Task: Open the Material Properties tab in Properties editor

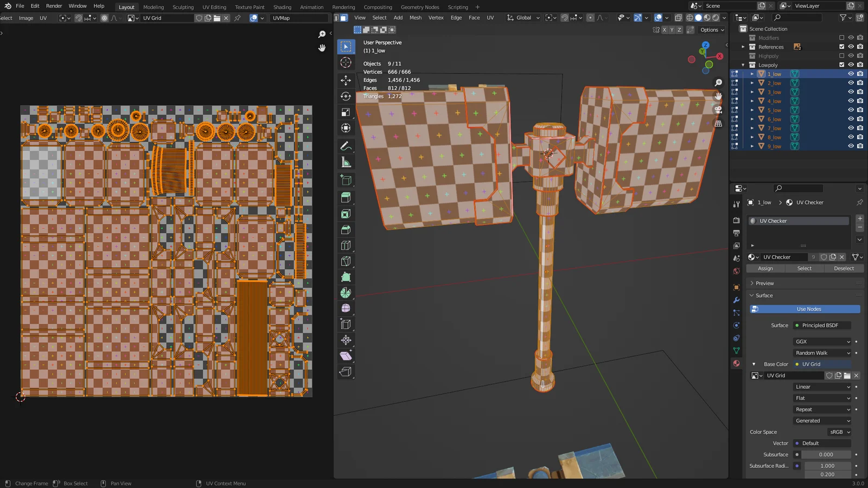Action: point(736,363)
